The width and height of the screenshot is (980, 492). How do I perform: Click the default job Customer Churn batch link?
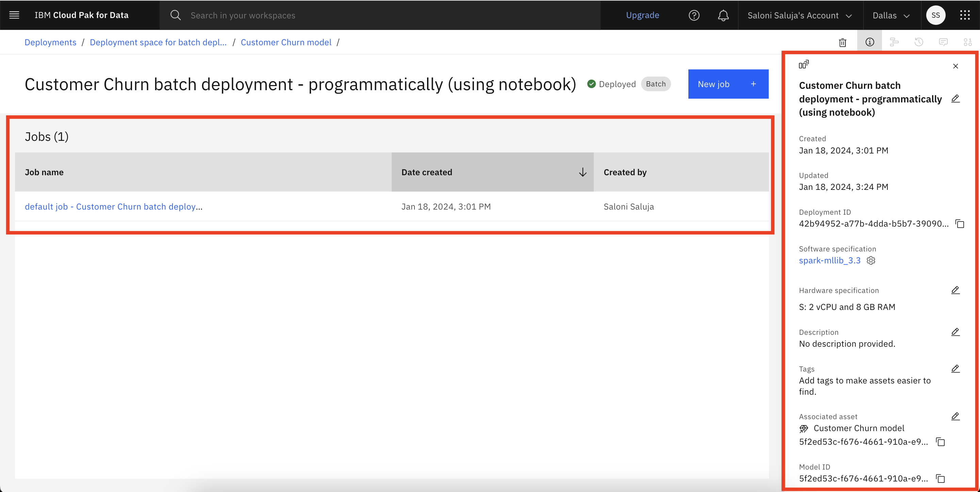coord(114,207)
